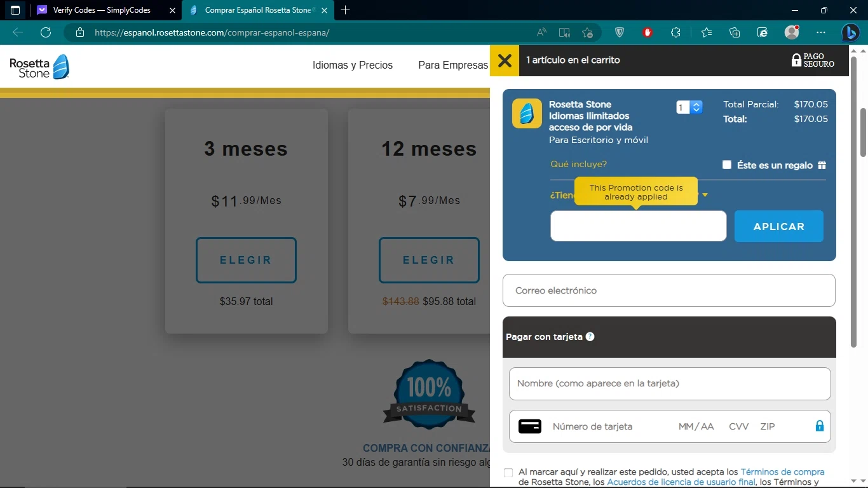The width and height of the screenshot is (868, 488).
Task: Click the MM / AA expiry field
Action: tap(696, 426)
